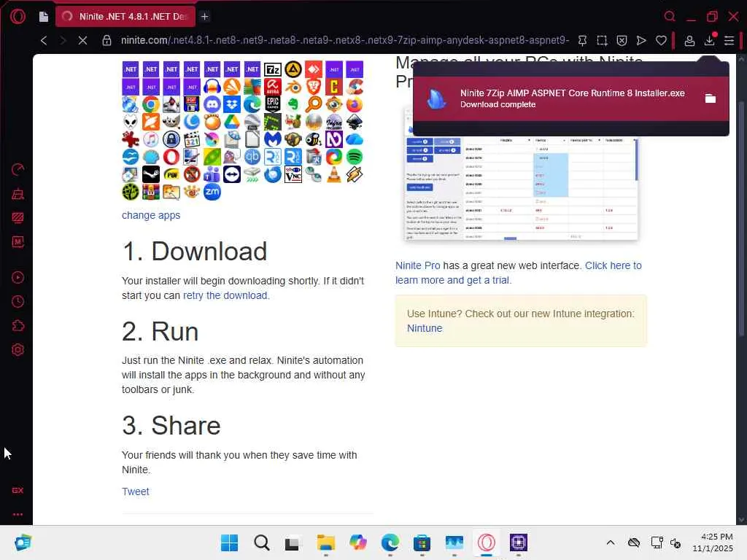Click the 7-Zip icon in the app grid

click(x=273, y=69)
